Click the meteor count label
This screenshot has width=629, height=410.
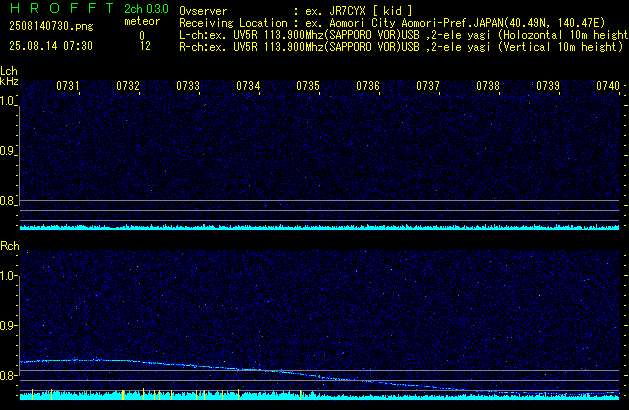click(142, 21)
